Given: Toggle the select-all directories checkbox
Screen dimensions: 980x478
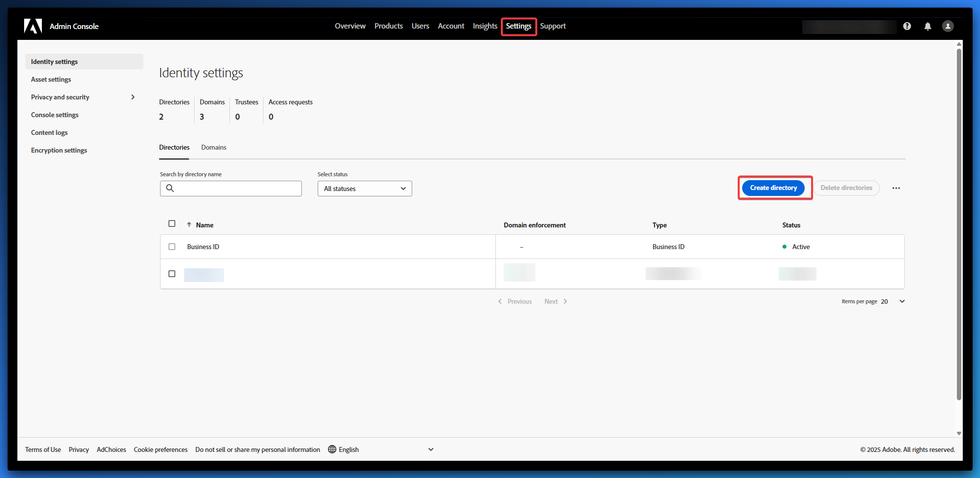Looking at the screenshot, I should [172, 223].
